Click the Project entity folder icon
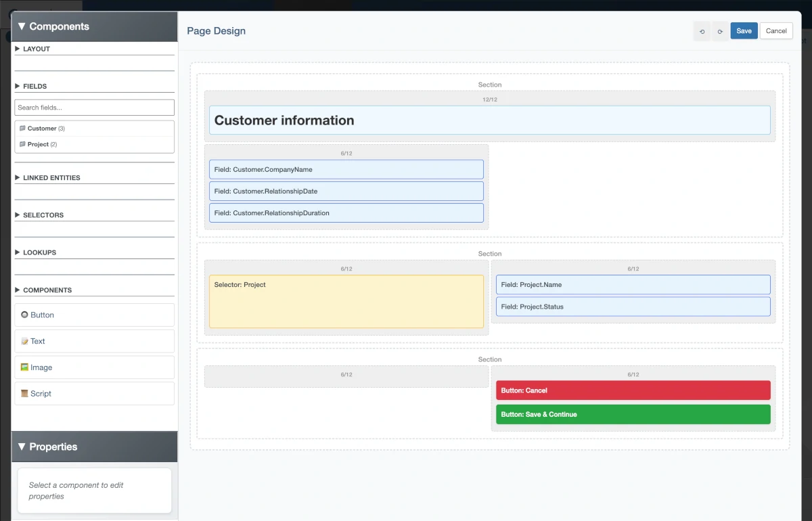 click(x=23, y=144)
